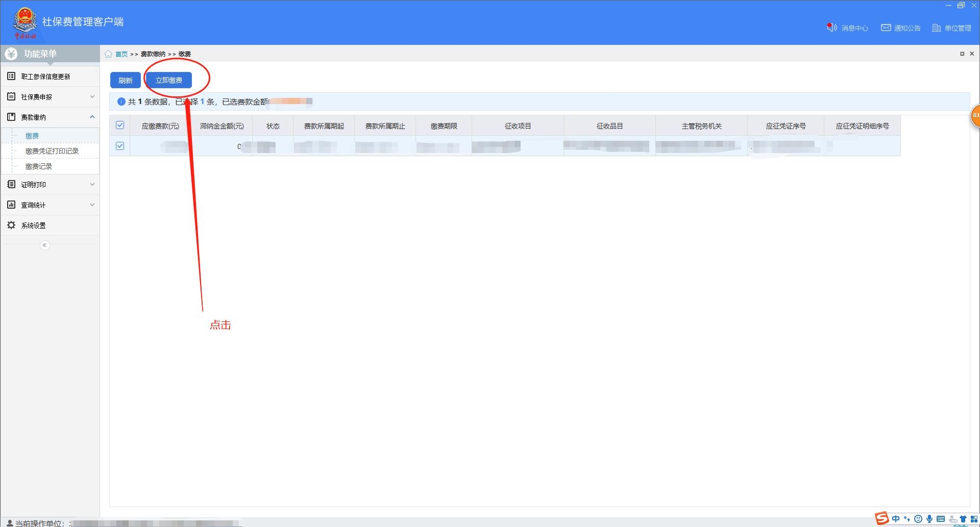Click the tax bureau emblem logo
Image resolution: width=980 pixels, height=527 pixels.
click(x=25, y=22)
